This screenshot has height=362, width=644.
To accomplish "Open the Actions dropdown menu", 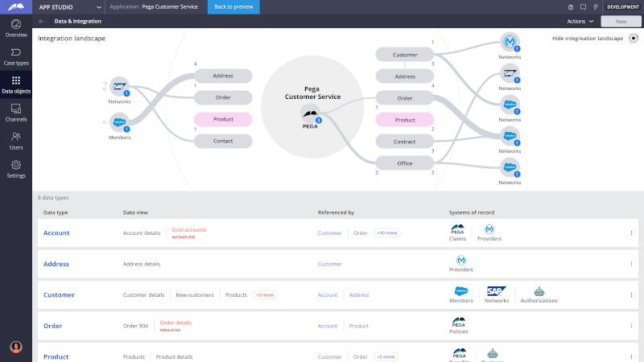I will pyautogui.click(x=580, y=21).
